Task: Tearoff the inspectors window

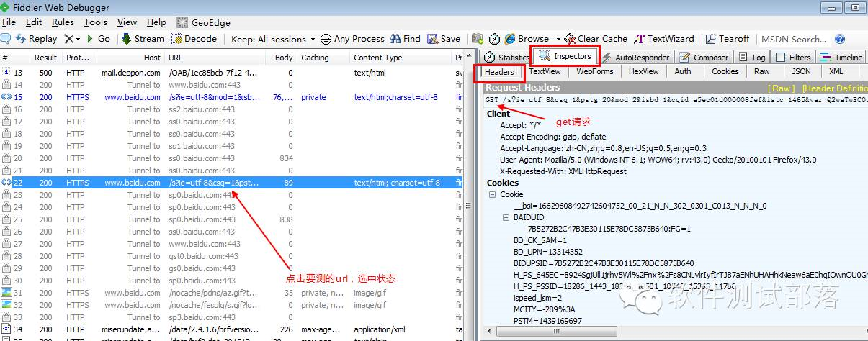Action: 728,39
